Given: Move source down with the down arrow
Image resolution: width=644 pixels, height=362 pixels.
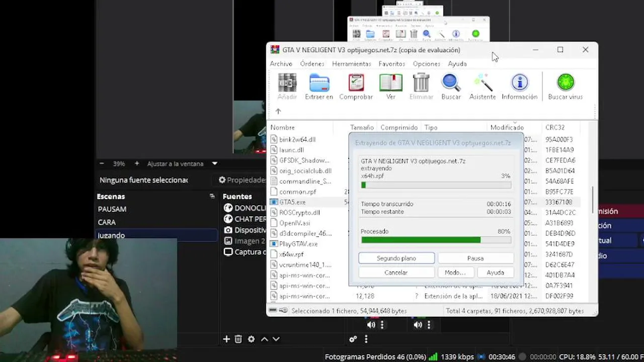Looking at the screenshot, I should [x=276, y=339].
